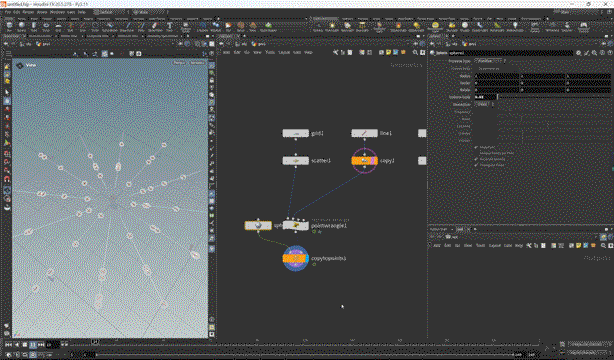Click the pointwrangle1 node icon
614x360 pixels.
click(296, 226)
